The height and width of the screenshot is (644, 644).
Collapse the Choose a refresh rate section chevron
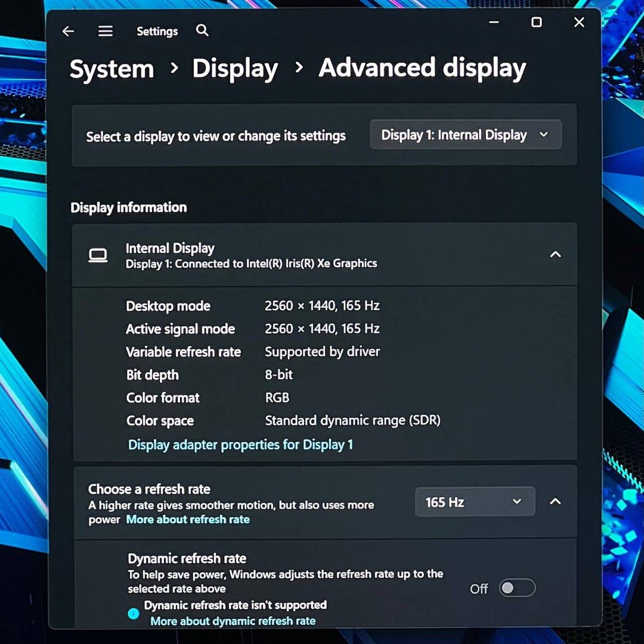tap(555, 501)
